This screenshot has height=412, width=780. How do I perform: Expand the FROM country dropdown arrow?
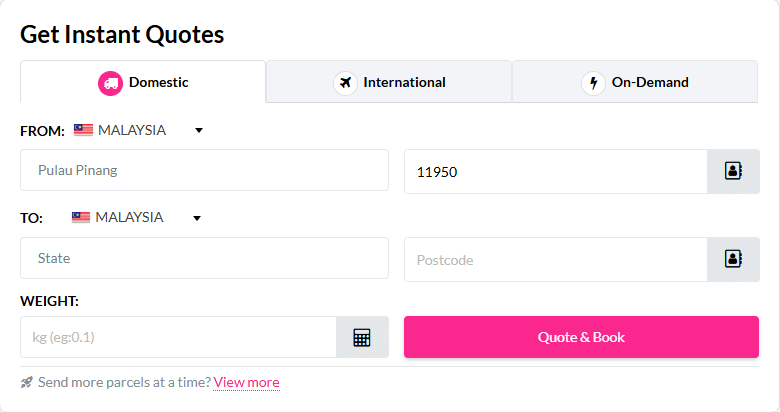click(198, 130)
